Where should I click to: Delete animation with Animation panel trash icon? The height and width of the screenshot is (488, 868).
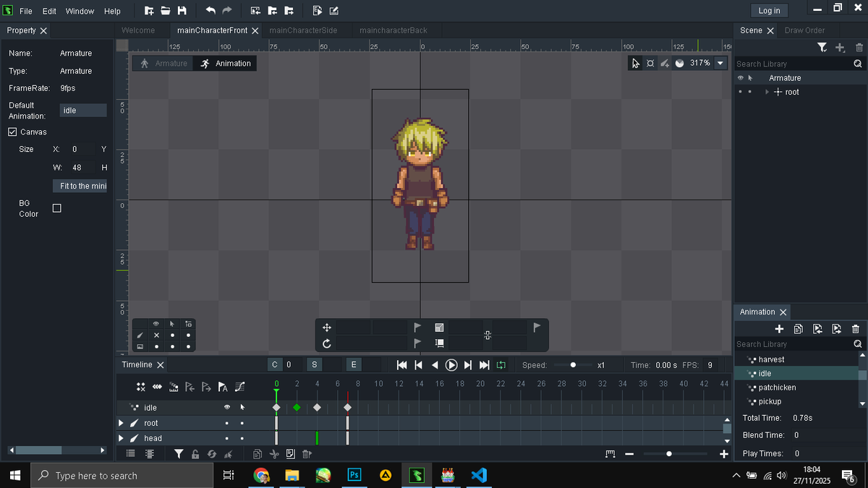point(856,329)
